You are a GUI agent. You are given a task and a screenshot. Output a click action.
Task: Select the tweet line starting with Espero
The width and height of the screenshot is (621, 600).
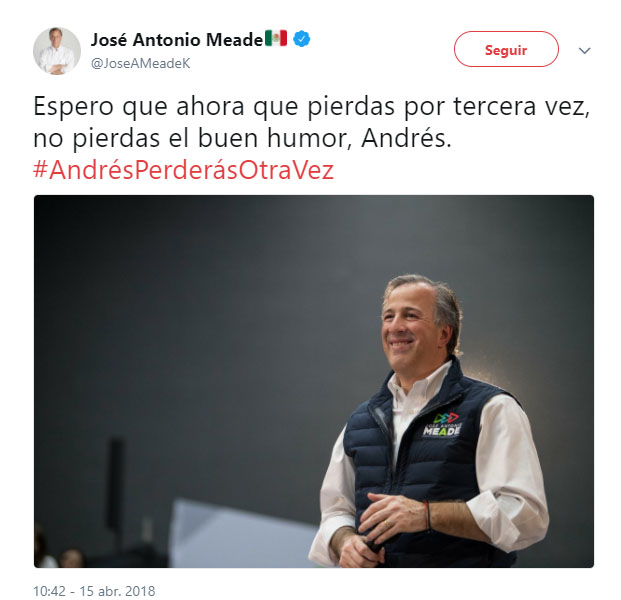pyautogui.click(x=312, y=106)
